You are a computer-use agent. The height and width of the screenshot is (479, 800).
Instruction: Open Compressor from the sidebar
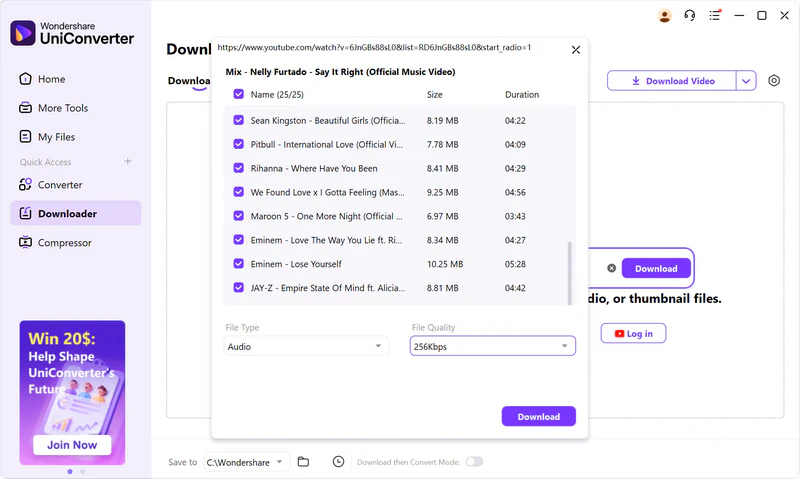point(64,243)
